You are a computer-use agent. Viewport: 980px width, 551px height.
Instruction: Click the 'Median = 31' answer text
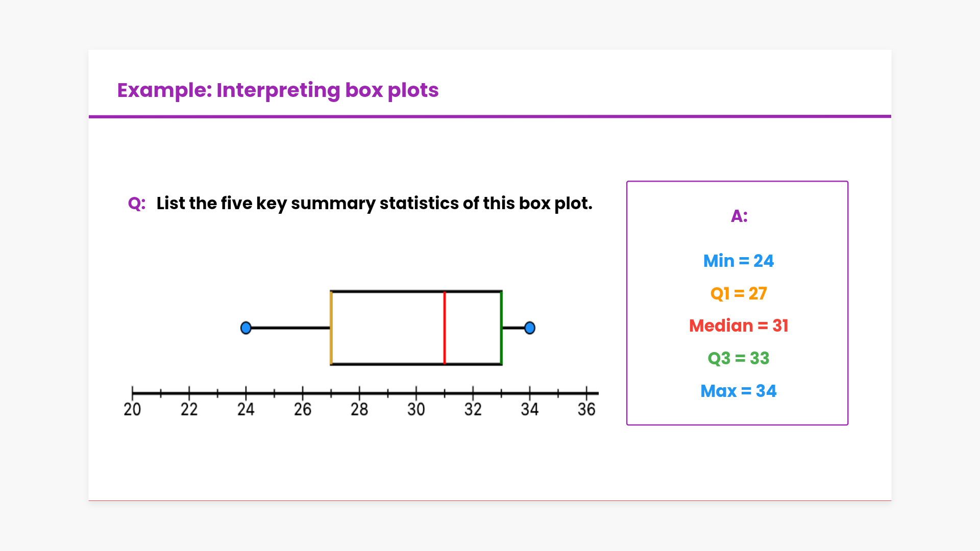point(738,326)
